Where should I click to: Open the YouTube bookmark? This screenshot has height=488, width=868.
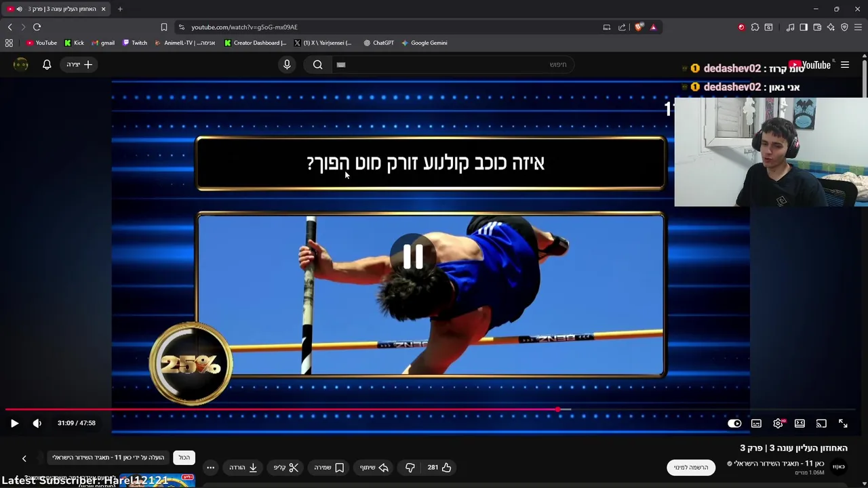(41, 43)
